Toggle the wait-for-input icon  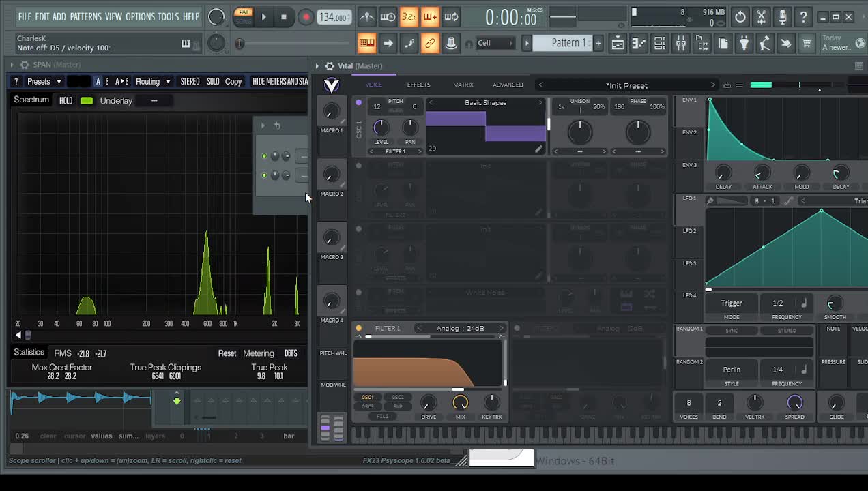[x=388, y=16]
